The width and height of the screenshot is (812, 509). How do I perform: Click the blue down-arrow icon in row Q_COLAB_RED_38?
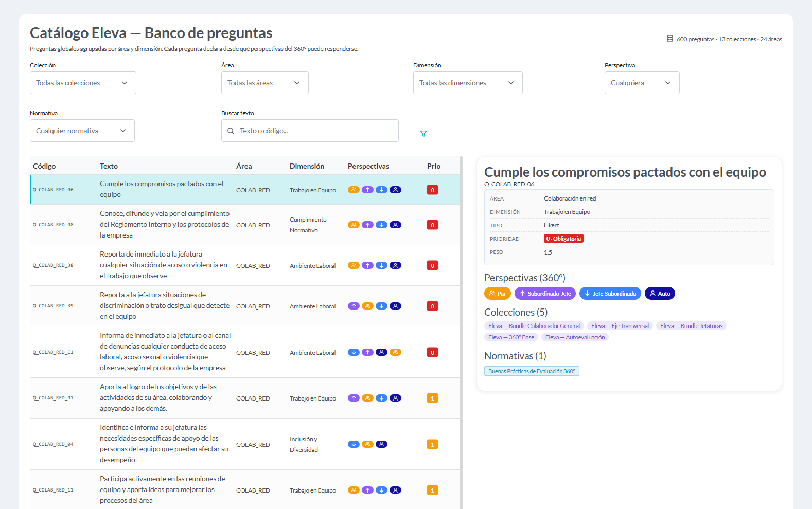[x=381, y=265]
